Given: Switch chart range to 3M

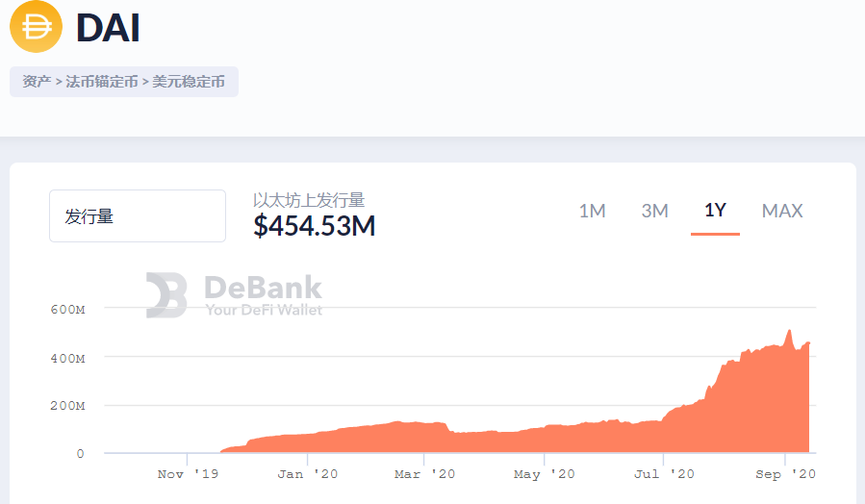Looking at the screenshot, I should coord(654,211).
